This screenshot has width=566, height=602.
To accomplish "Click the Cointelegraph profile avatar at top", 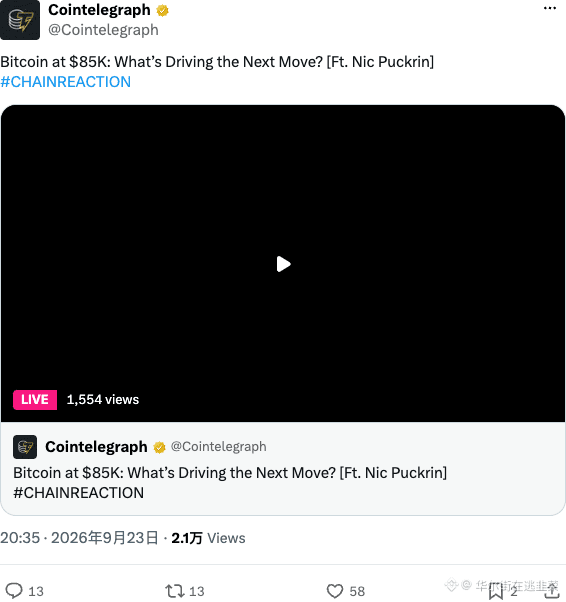I will click(x=20, y=20).
